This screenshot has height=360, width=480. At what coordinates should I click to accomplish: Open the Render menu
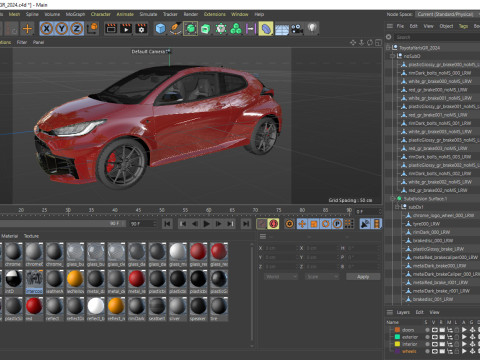pyautogui.click(x=191, y=14)
